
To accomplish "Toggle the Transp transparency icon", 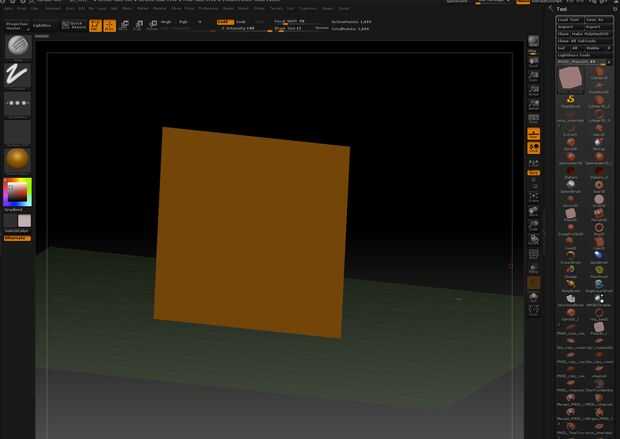I will coord(533,269).
